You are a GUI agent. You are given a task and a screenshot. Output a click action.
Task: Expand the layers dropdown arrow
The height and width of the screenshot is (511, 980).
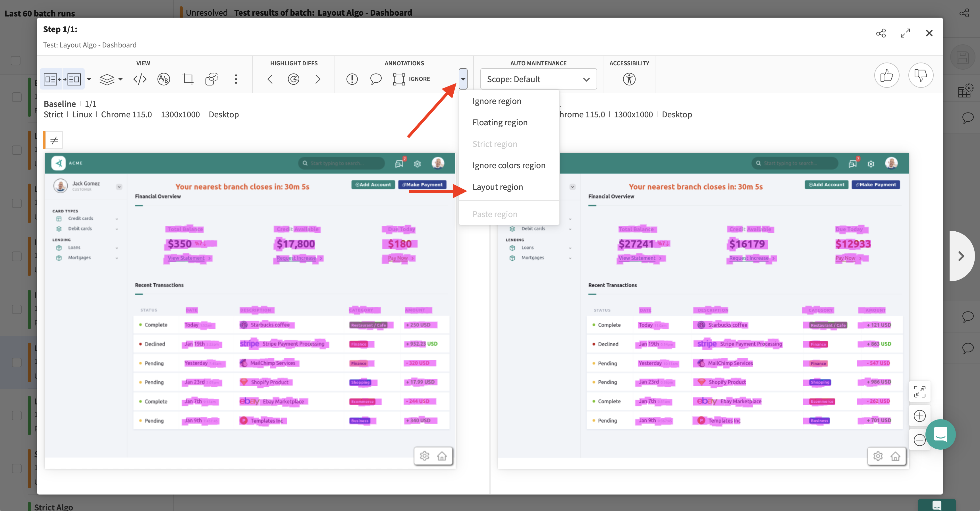pyautogui.click(x=120, y=79)
